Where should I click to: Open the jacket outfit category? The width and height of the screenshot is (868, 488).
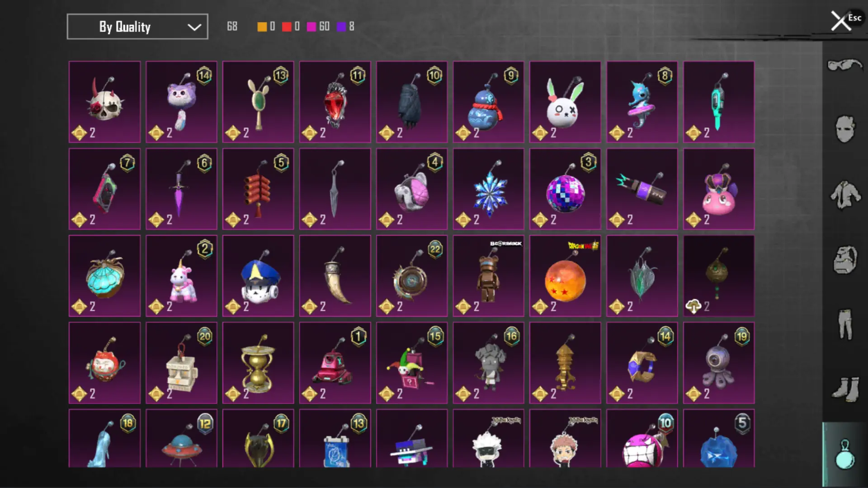[845, 195]
